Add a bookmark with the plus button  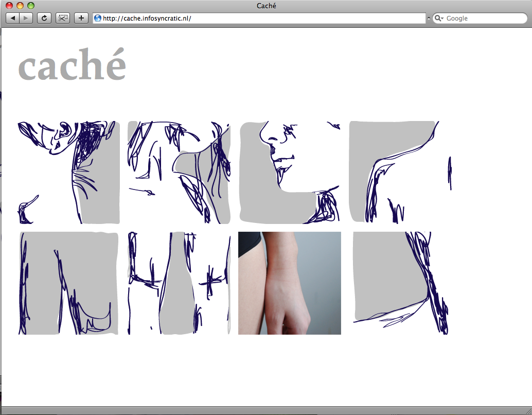point(81,18)
